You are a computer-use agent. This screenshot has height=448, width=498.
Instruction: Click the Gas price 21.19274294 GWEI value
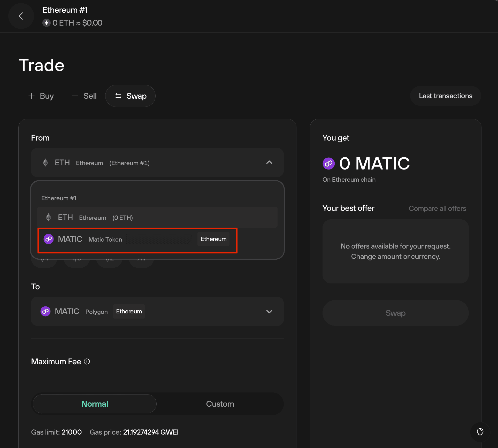[x=151, y=432]
